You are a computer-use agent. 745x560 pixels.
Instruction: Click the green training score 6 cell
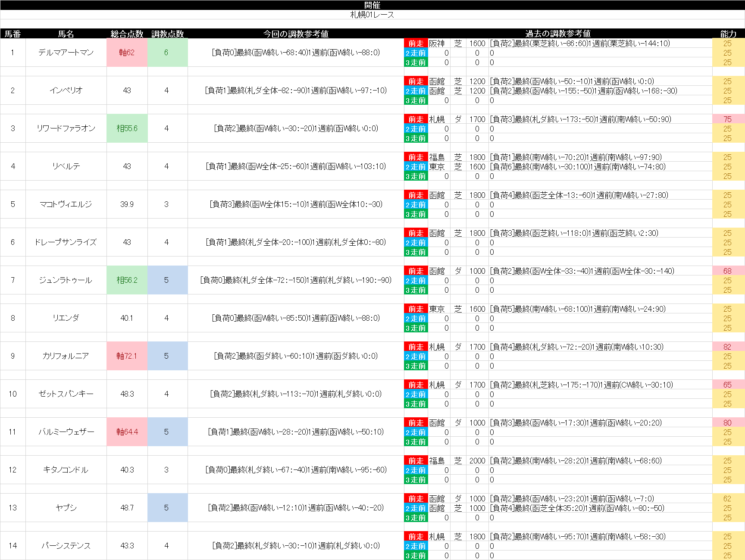167,53
